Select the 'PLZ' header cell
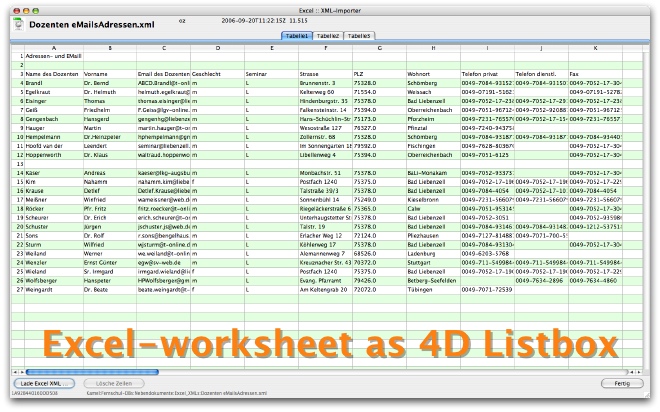 pos(379,74)
